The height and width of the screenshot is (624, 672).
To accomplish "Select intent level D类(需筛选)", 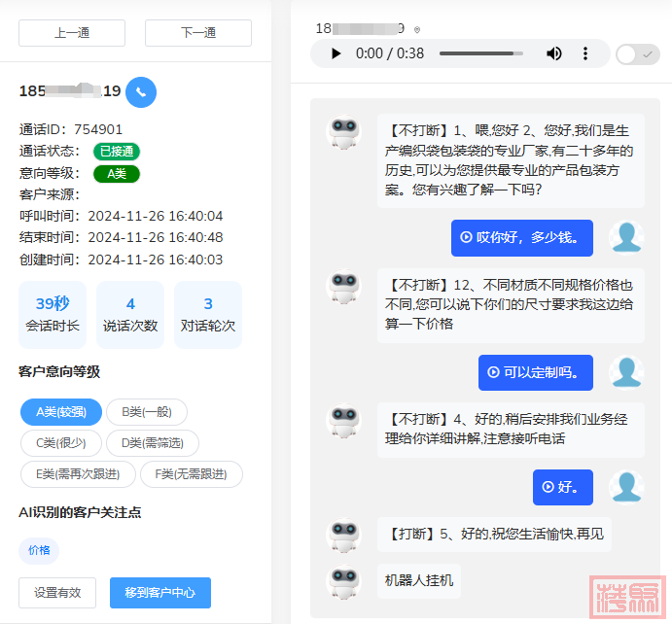I will click(153, 443).
